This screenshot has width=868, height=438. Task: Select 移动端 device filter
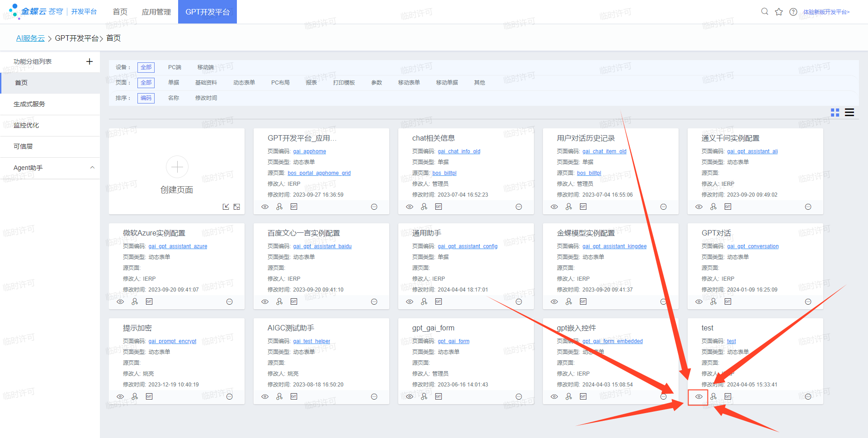(x=205, y=67)
